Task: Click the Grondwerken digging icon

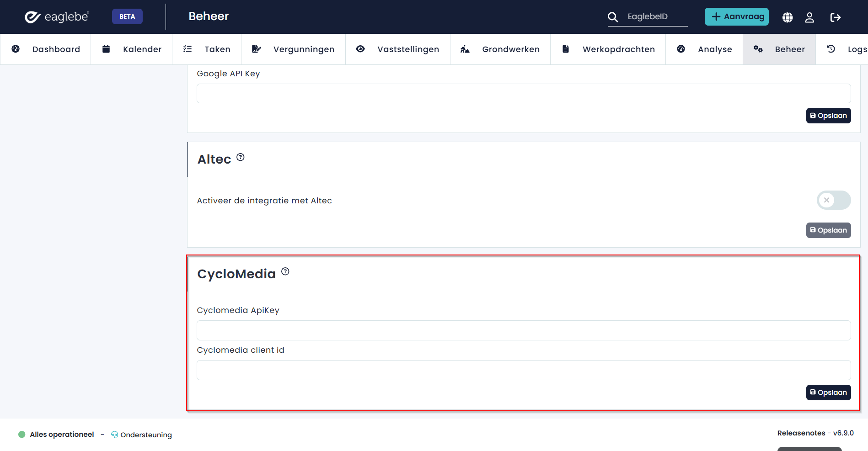Action: pyautogui.click(x=465, y=49)
